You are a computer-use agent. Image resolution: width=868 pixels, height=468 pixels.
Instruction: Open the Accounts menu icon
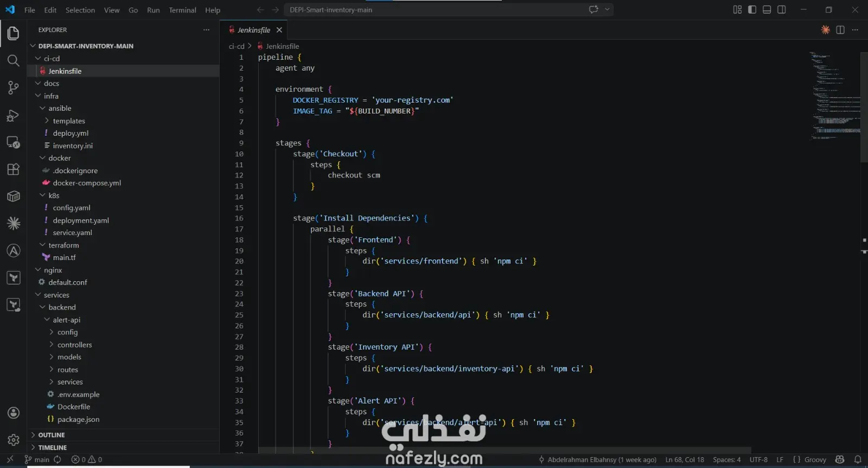click(x=14, y=413)
